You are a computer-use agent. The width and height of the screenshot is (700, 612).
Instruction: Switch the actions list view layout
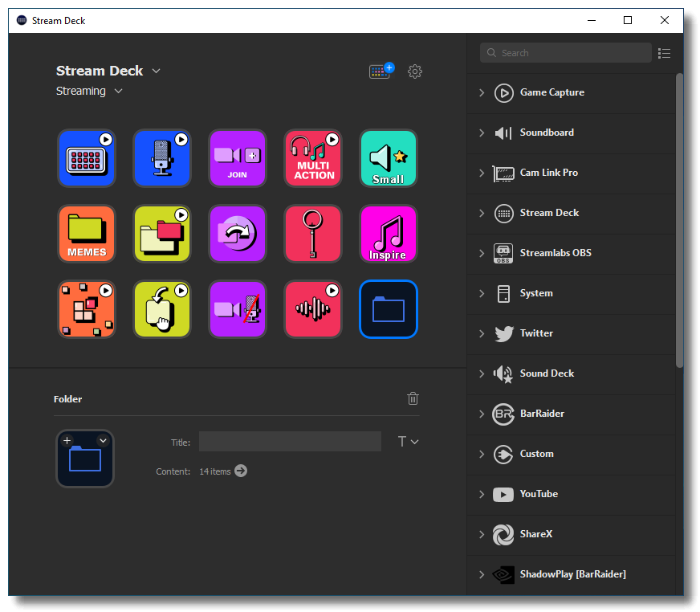(x=665, y=53)
